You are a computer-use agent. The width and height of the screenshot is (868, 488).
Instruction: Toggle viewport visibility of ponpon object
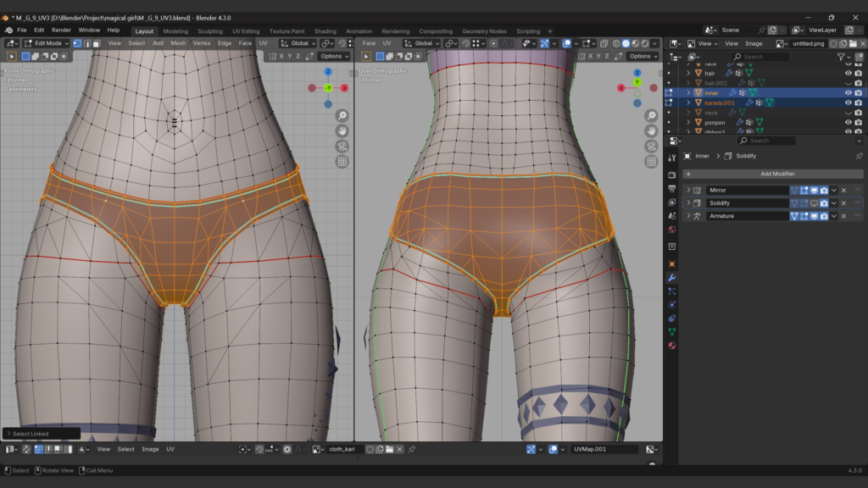tap(848, 122)
